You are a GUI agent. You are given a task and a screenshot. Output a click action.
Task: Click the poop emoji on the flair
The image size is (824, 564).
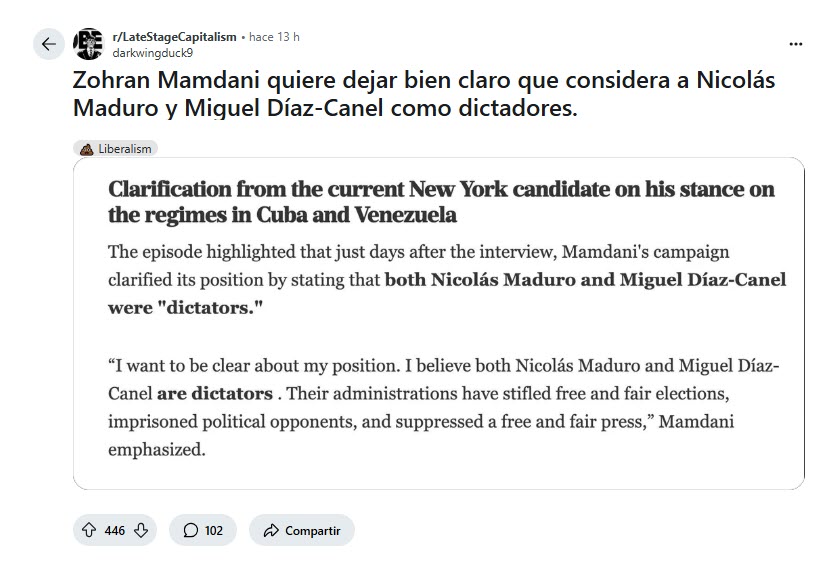coord(88,149)
